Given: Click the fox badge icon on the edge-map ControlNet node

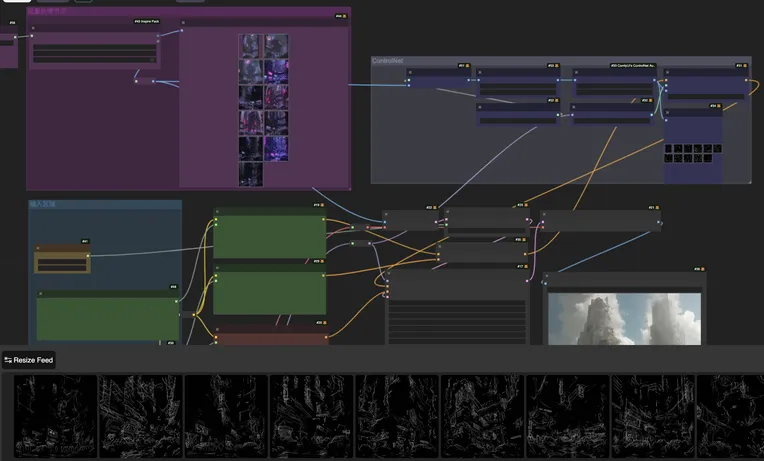Looking at the screenshot, I should [720, 106].
